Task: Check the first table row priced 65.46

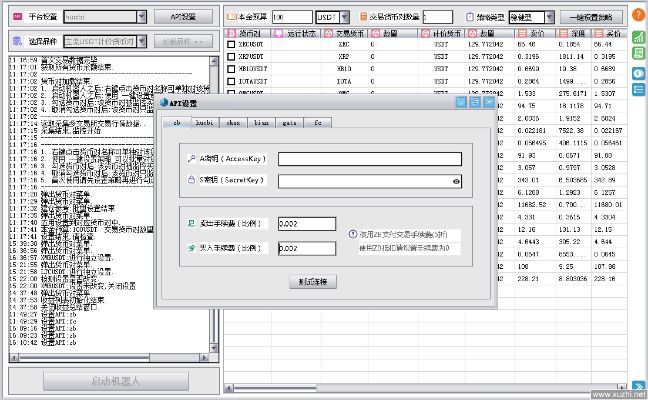Action: tap(231, 44)
